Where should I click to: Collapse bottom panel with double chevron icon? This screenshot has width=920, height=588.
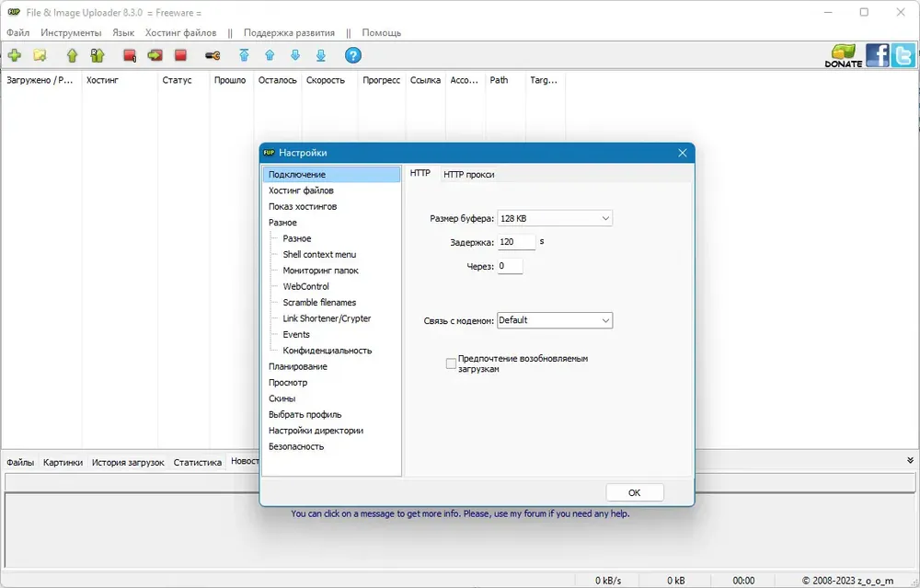tap(910, 461)
